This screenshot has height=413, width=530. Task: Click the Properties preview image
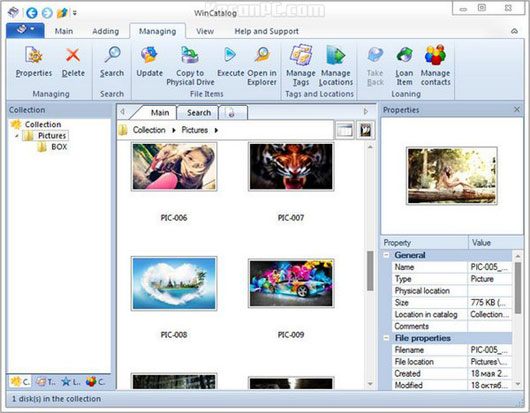coord(452,176)
